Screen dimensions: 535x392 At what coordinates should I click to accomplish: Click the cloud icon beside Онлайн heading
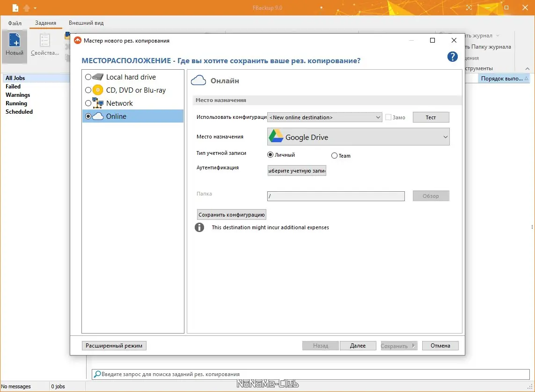coord(198,80)
